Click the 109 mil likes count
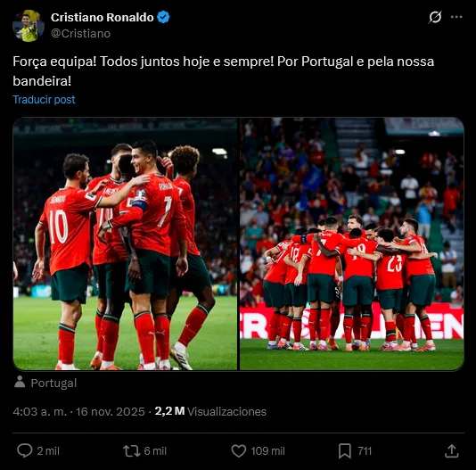The width and height of the screenshot is (476, 470). coord(267,451)
